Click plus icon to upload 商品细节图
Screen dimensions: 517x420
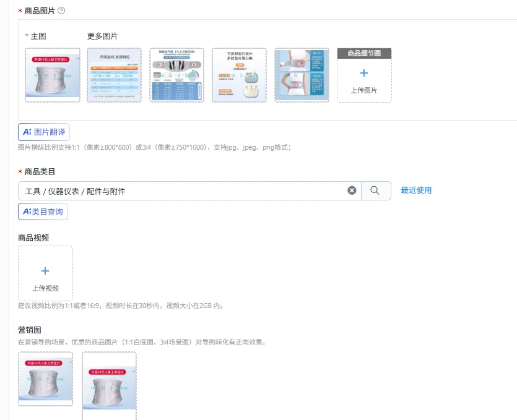click(364, 73)
